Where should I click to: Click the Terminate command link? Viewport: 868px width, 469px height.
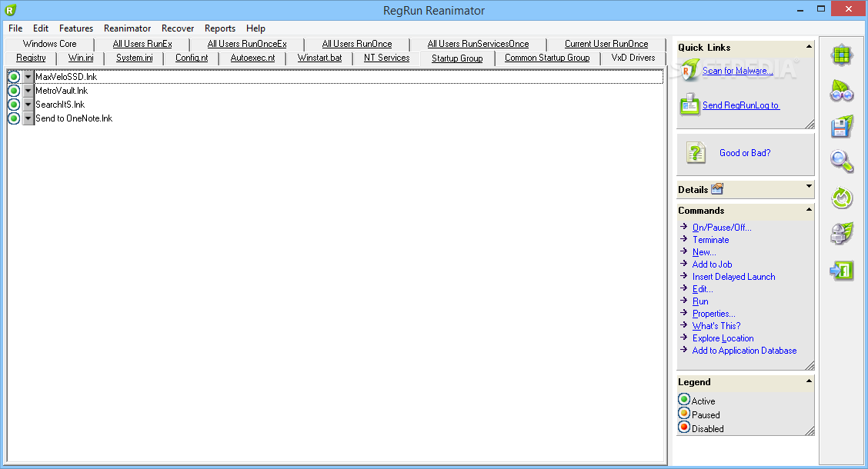tap(710, 239)
